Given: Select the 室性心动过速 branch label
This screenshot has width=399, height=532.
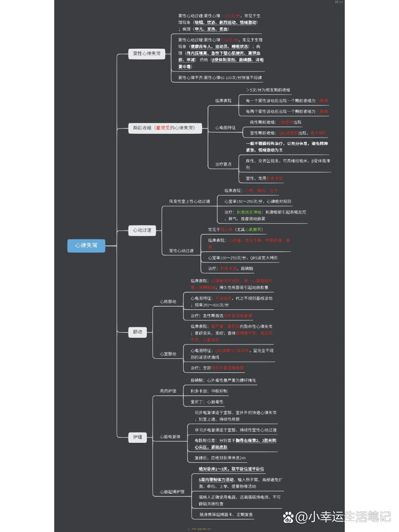Looking at the screenshot, I should pos(181,251).
